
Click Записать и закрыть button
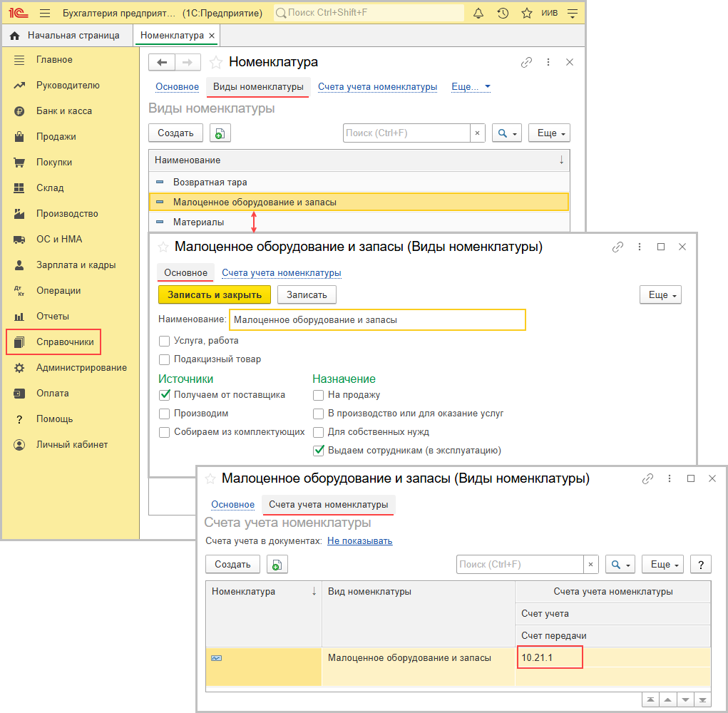(215, 294)
